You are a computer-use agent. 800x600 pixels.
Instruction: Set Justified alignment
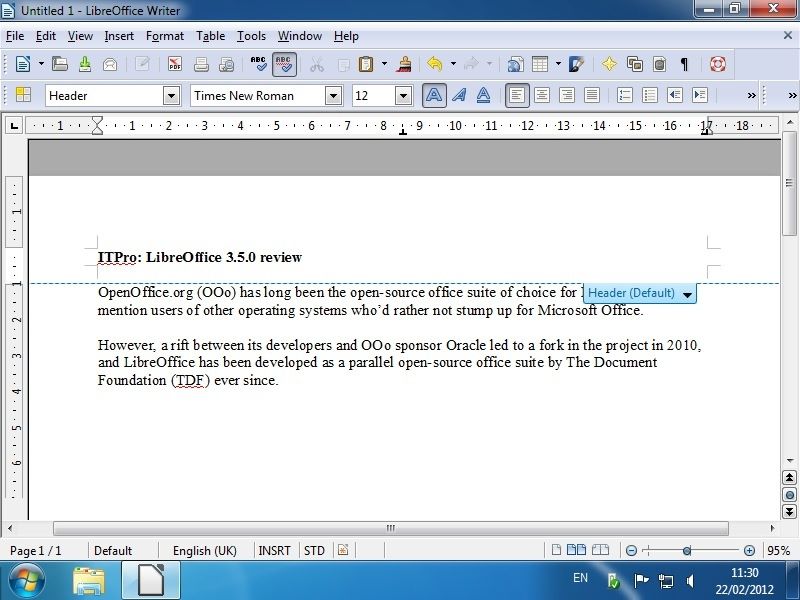click(x=592, y=95)
